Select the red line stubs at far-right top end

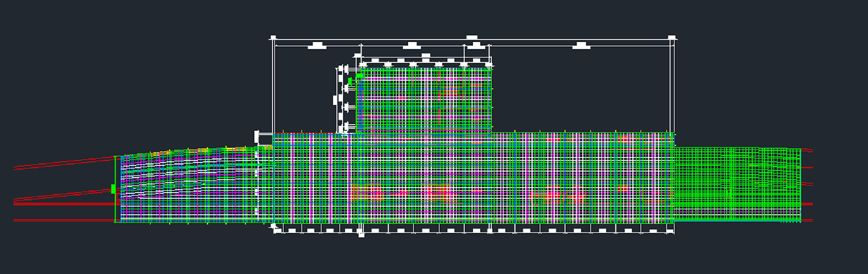pos(807,150)
